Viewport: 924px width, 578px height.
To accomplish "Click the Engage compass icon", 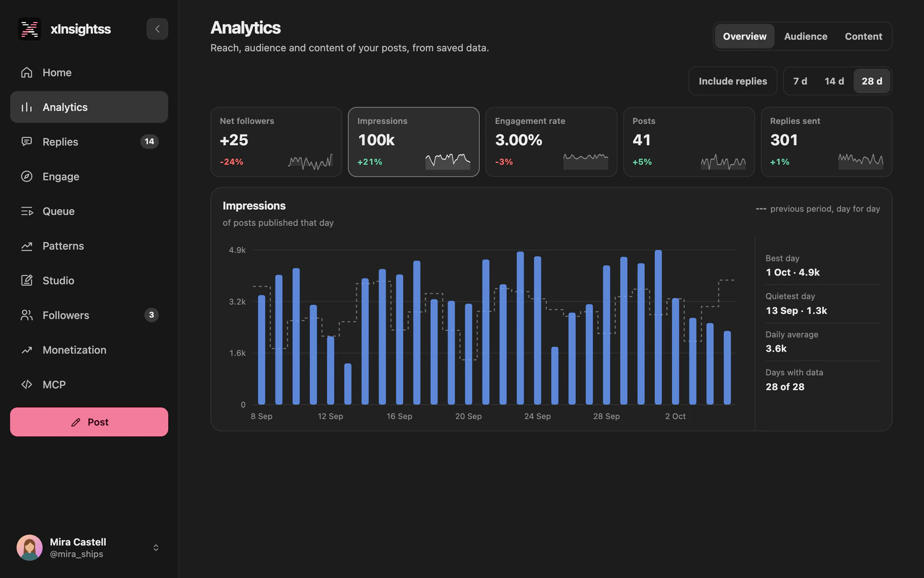I will click(x=27, y=176).
